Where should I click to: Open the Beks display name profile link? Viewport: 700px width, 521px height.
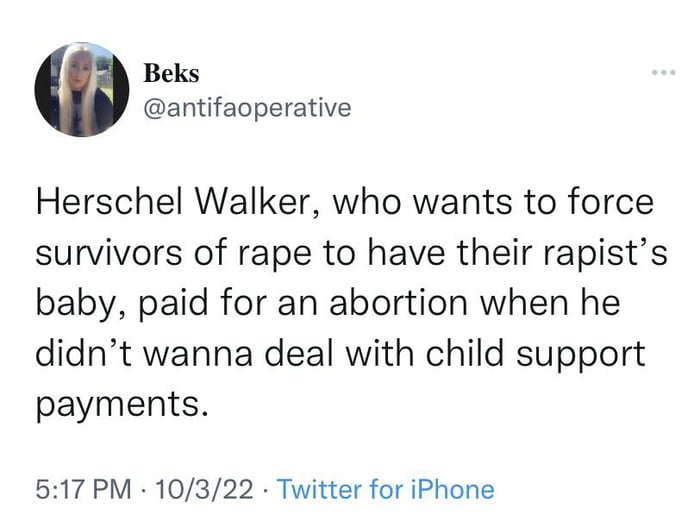click(171, 73)
